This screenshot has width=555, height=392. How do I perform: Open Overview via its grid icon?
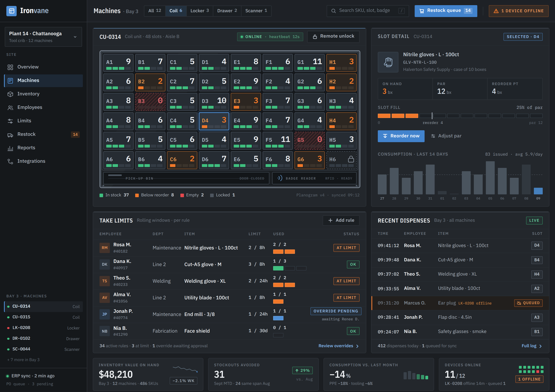(x=10, y=67)
